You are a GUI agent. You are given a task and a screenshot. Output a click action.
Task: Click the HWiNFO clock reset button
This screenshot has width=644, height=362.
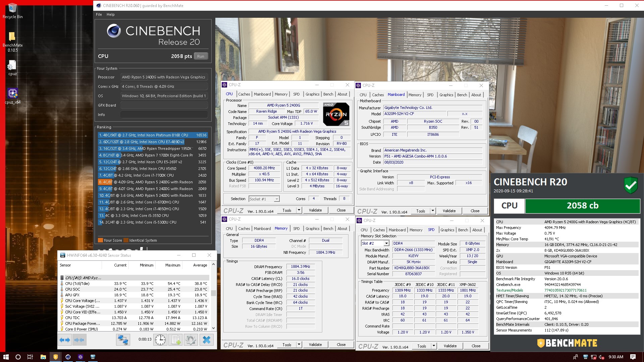pyautogui.click(x=160, y=340)
